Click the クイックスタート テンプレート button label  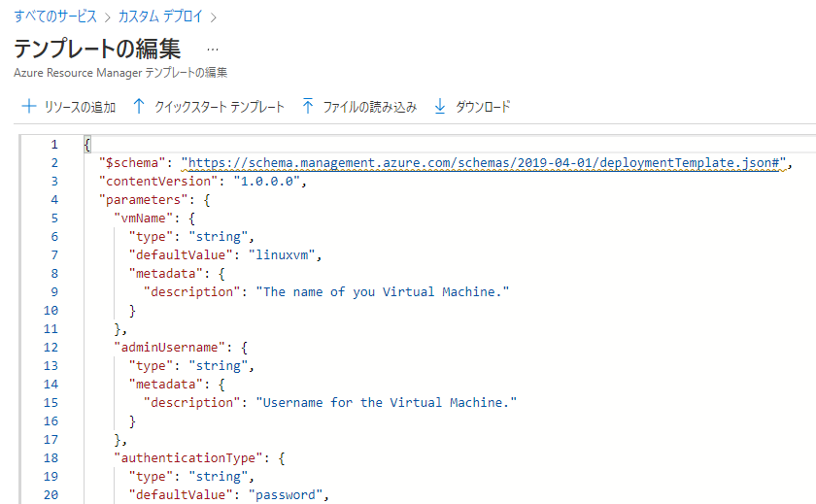pyautogui.click(x=220, y=107)
